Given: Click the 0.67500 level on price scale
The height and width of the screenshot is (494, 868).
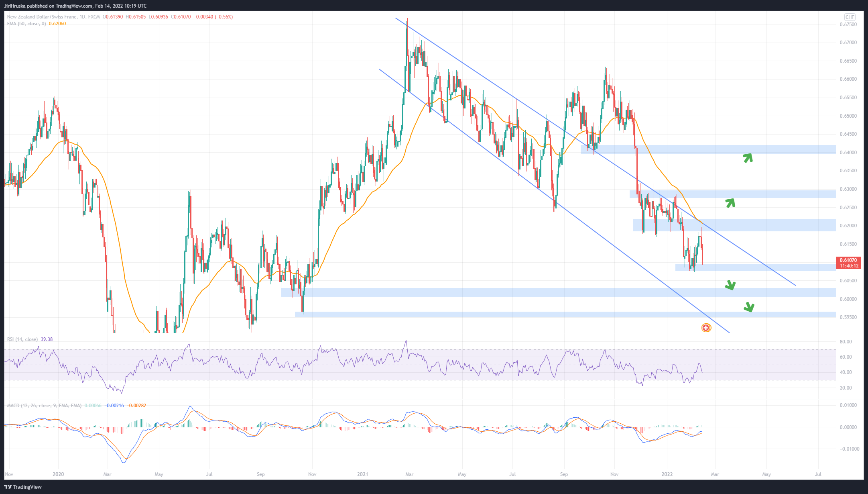Looking at the screenshot, I should [848, 24].
